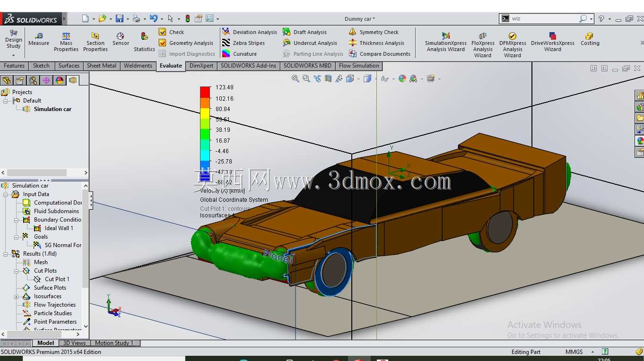Open Mass Properties
Image resolution: width=644 pixels, height=361 pixels.
66,42
